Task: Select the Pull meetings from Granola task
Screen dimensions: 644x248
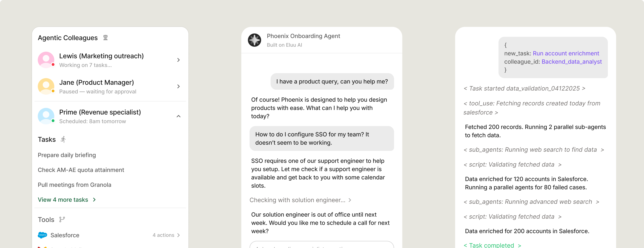Action: [75, 185]
